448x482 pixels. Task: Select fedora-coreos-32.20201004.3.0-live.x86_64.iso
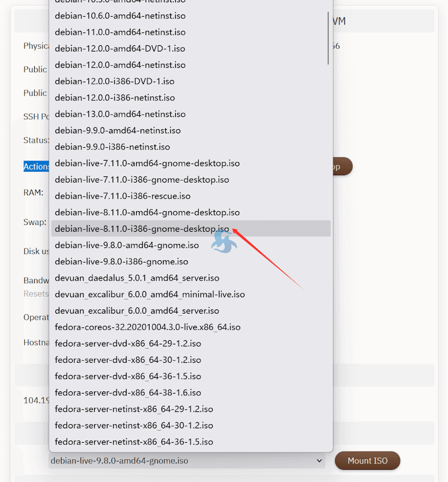point(147,327)
